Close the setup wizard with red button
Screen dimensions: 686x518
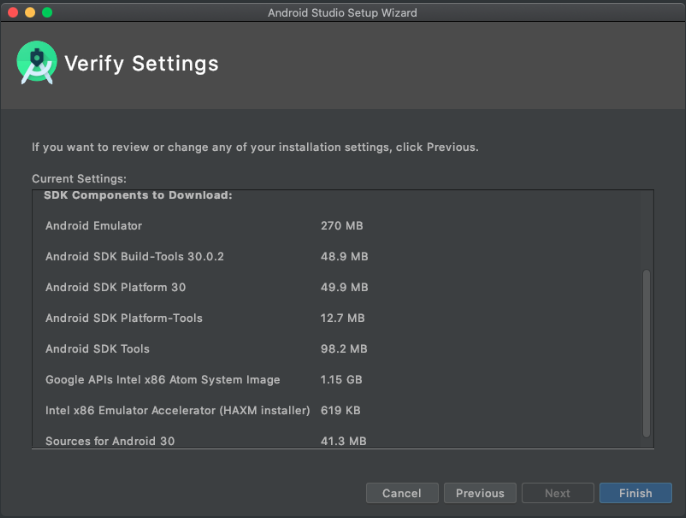[x=13, y=12]
